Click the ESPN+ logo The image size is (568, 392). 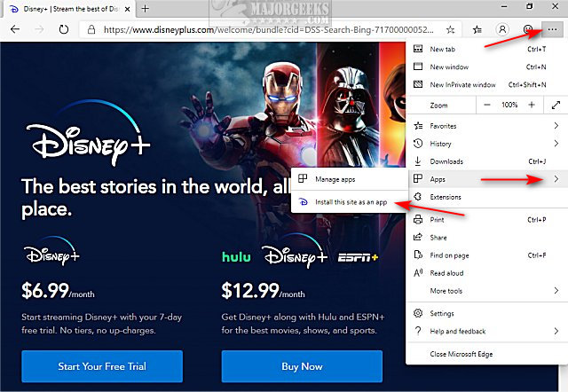coord(358,257)
